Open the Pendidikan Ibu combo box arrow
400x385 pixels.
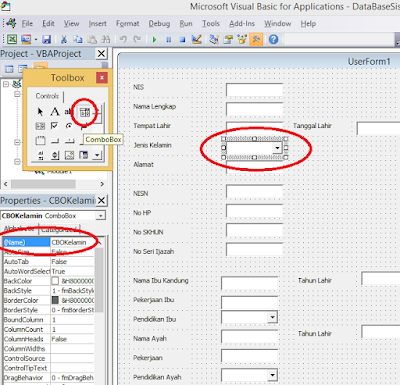coord(272,317)
